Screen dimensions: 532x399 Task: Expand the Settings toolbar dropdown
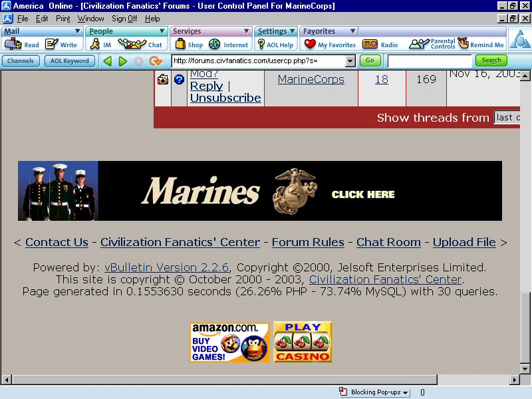pyautogui.click(x=293, y=31)
